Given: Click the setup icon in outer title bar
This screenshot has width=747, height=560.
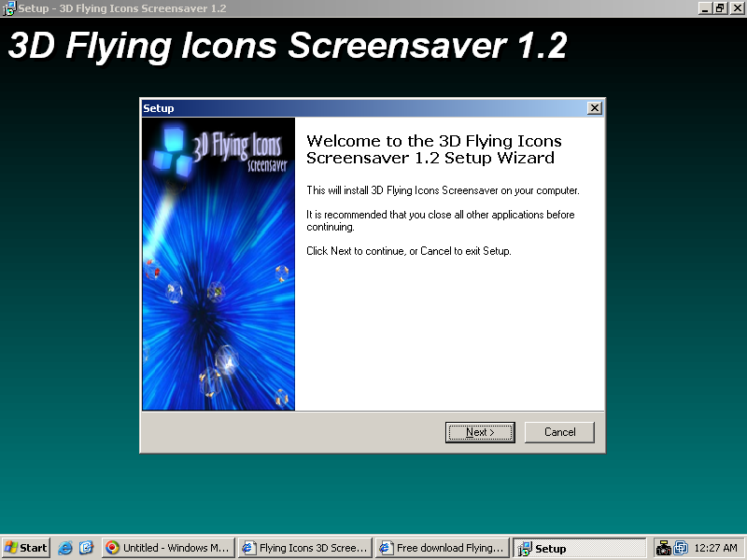Looking at the screenshot, I should pyautogui.click(x=9, y=8).
